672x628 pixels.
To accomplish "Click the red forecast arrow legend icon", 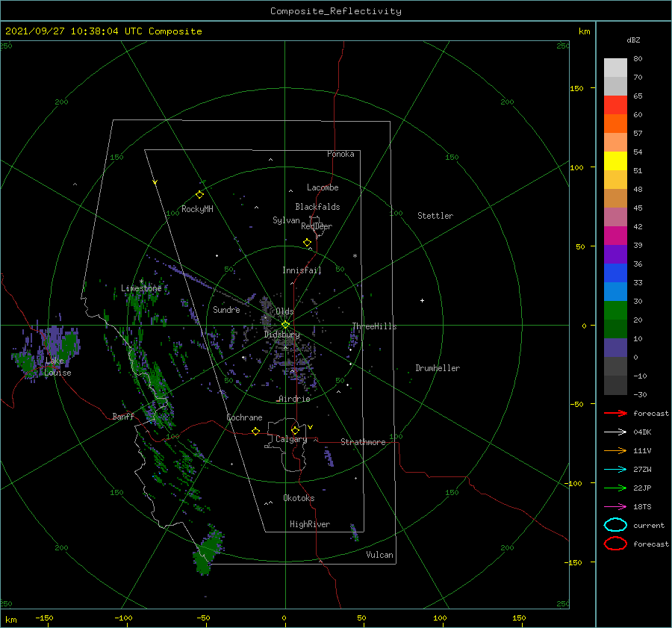I will click(x=615, y=413).
